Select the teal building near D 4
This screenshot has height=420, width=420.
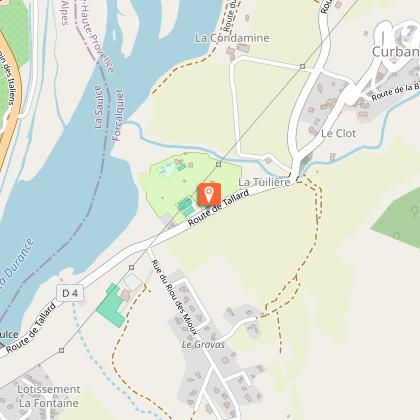point(111,305)
